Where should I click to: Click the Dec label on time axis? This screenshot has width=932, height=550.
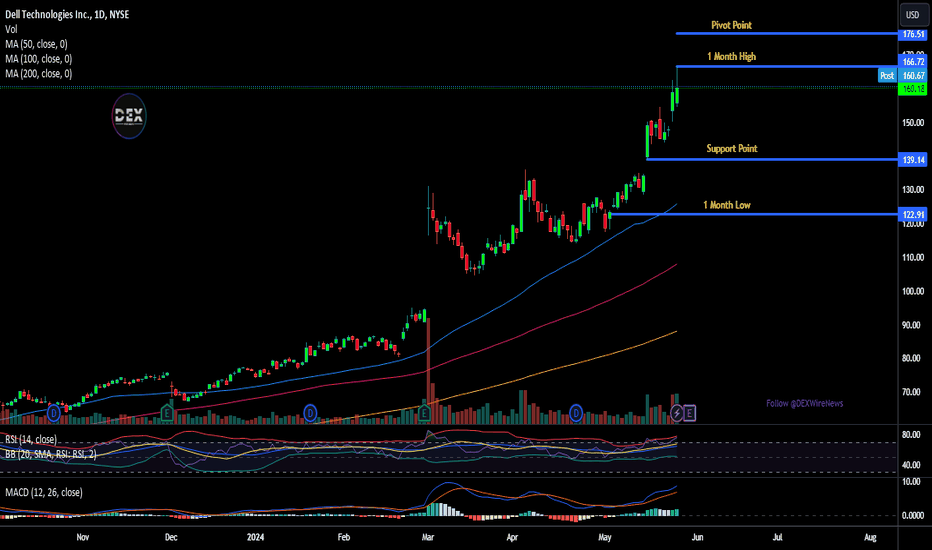[171, 537]
